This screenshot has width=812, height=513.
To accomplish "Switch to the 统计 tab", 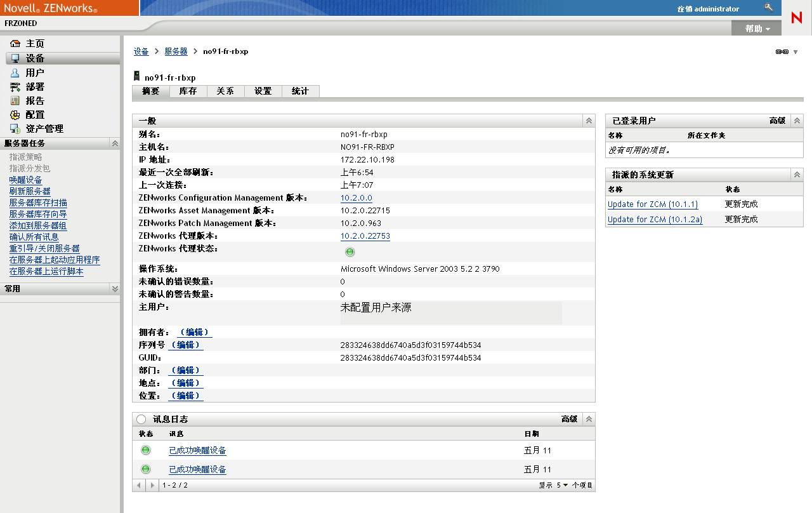I will [x=301, y=91].
